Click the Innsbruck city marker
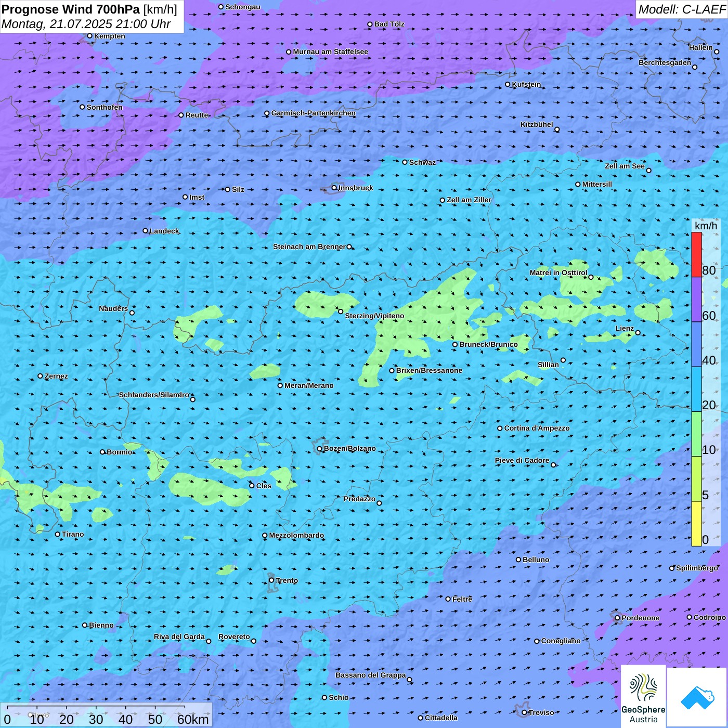This screenshot has width=728, height=728. (x=334, y=188)
